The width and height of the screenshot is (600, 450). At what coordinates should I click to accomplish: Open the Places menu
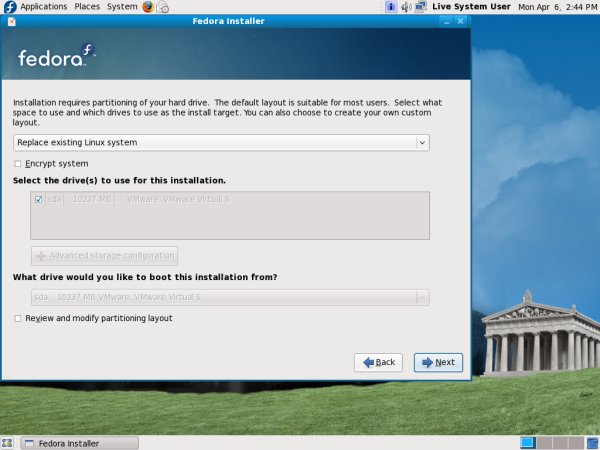click(87, 7)
